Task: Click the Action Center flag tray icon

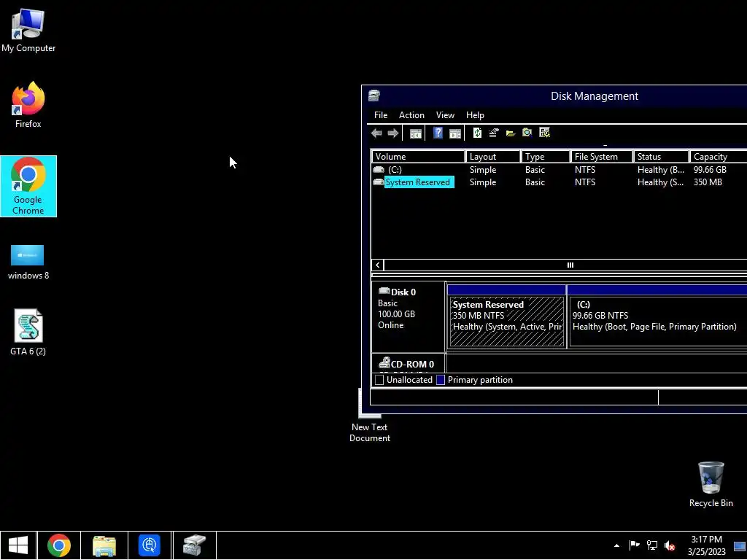Action: [x=634, y=545]
